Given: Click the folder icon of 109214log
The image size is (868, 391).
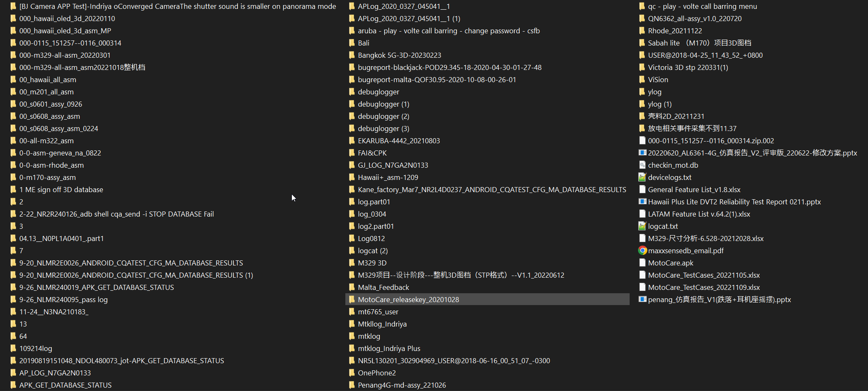Looking at the screenshot, I should 13,348.
